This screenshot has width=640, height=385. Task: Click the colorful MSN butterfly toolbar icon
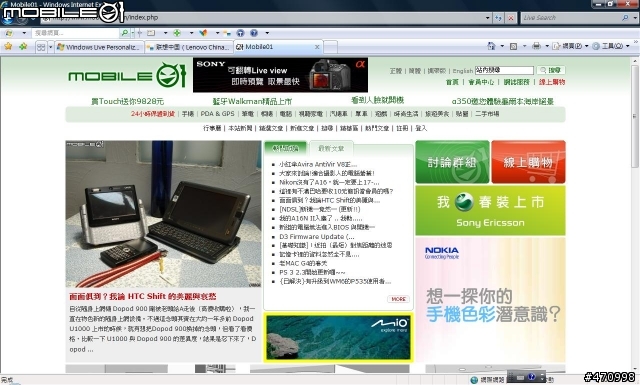pos(203,33)
